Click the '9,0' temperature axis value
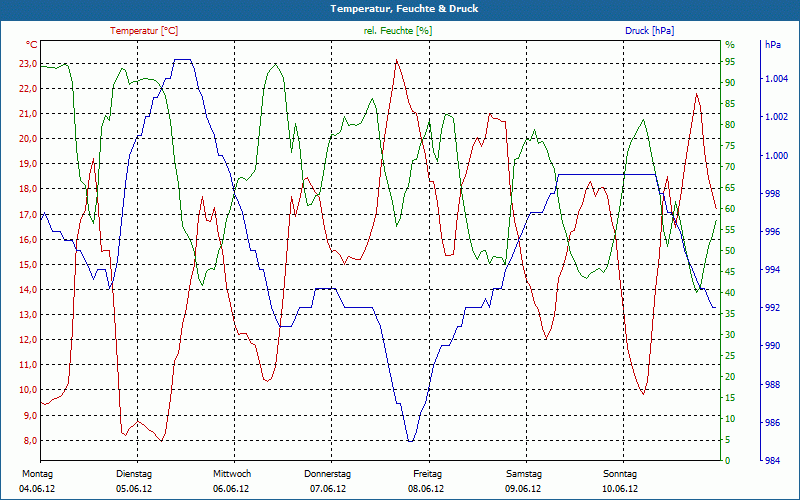 click(30, 415)
